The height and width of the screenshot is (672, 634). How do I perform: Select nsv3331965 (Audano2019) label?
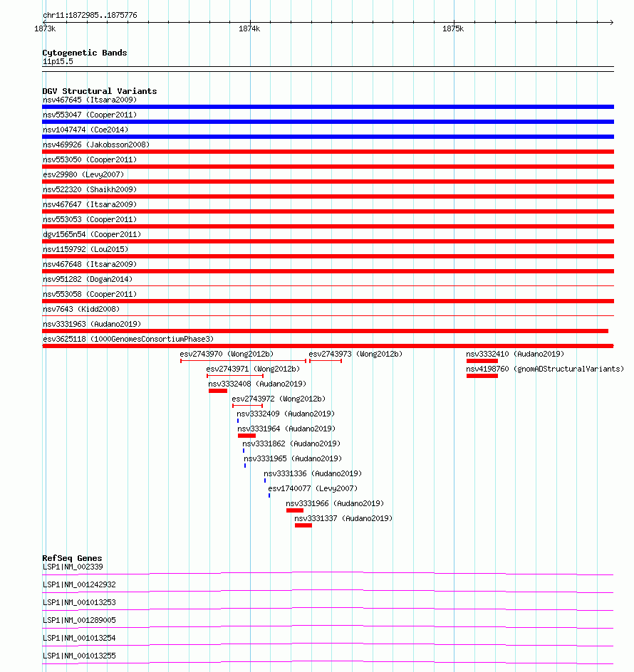[x=293, y=459]
